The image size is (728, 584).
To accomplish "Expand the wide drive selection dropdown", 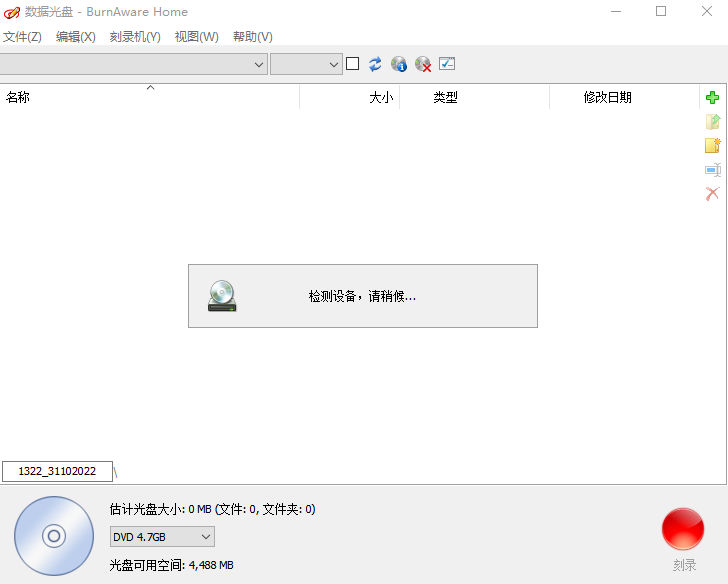I will [133, 64].
